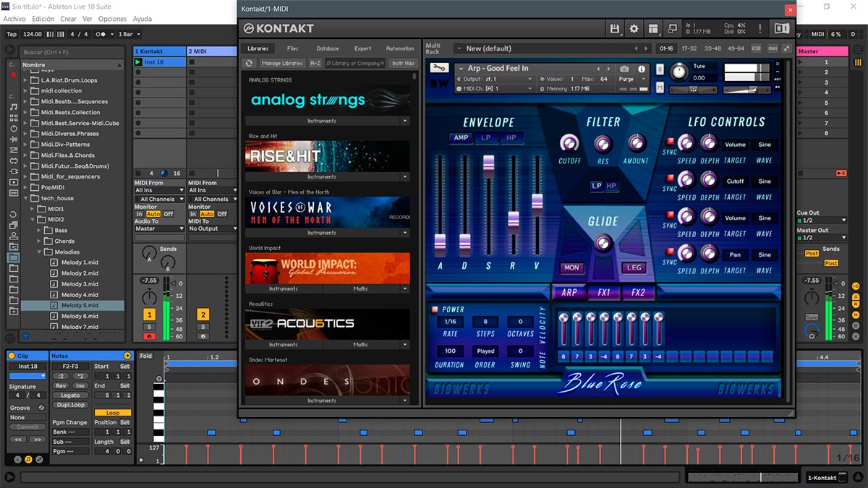The height and width of the screenshot is (488, 868).
Task: Click the Dupl.Loop button
Action: pos(70,405)
